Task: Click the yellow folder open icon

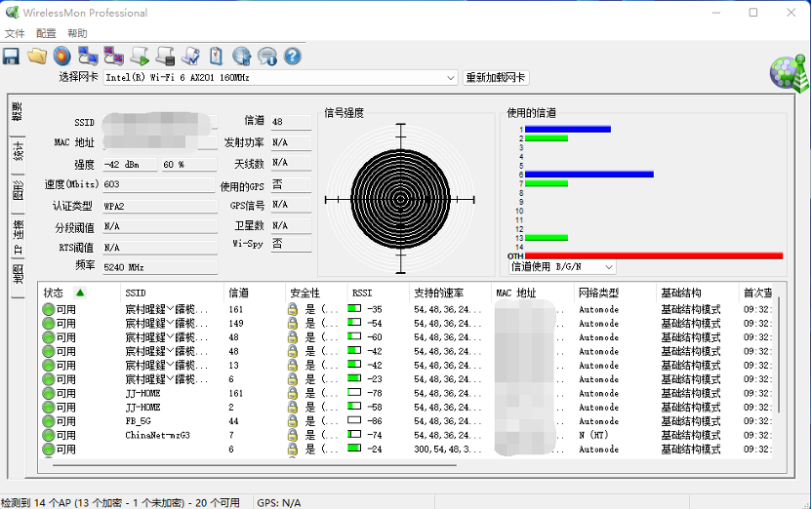Action: coord(37,56)
